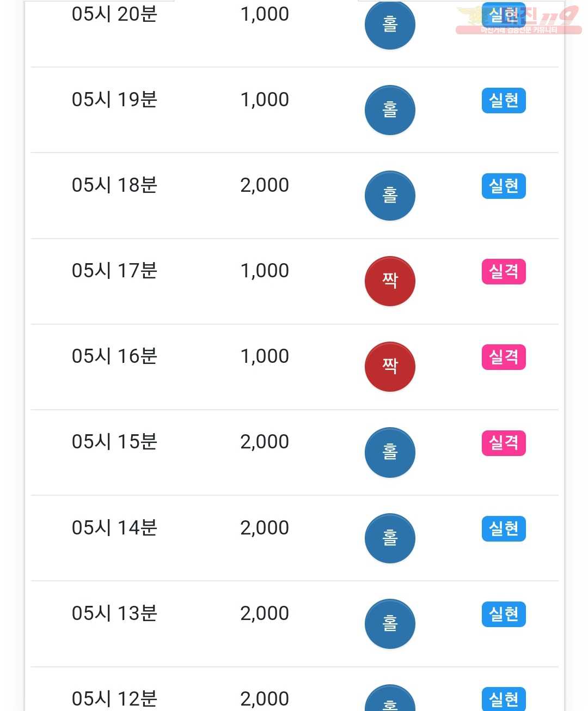Select the 05시 17분 time label

click(114, 271)
